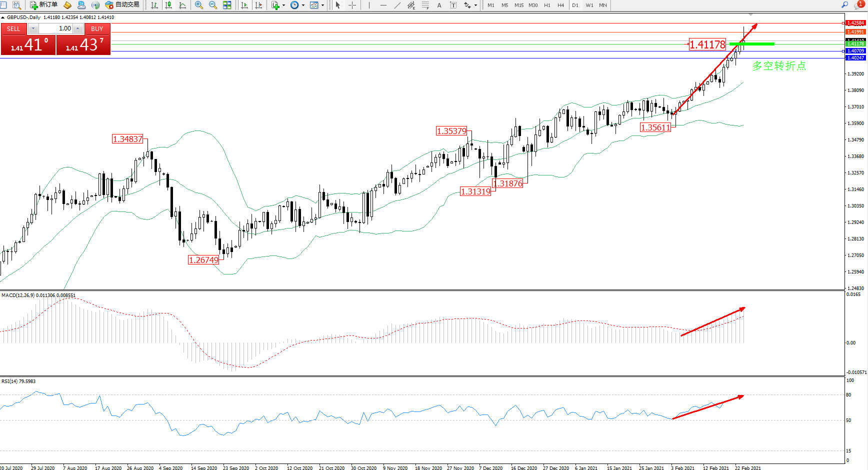Click the 1.00 lot volume field
868x470 pixels.
tap(56, 28)
